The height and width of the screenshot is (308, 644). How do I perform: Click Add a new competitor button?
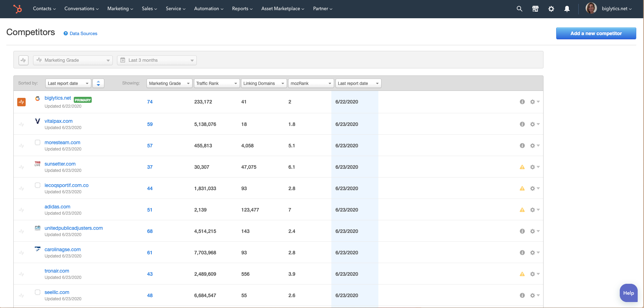click(596, 33)
